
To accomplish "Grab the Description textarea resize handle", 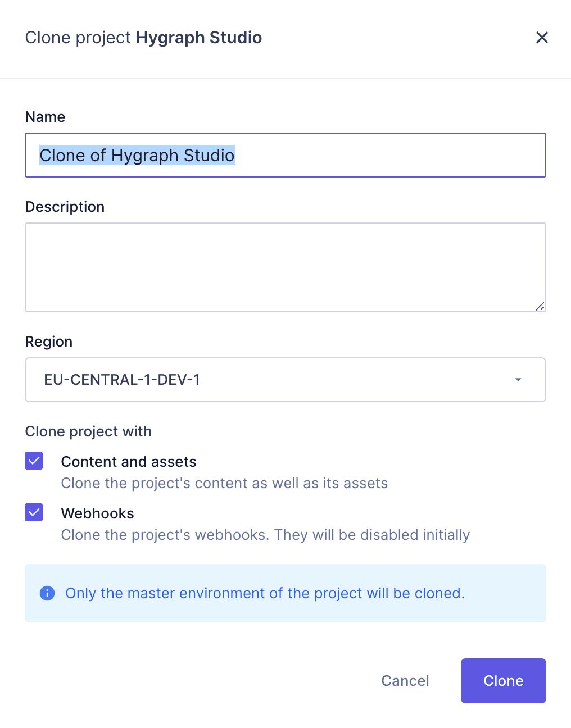I will (x=540, y=306).
